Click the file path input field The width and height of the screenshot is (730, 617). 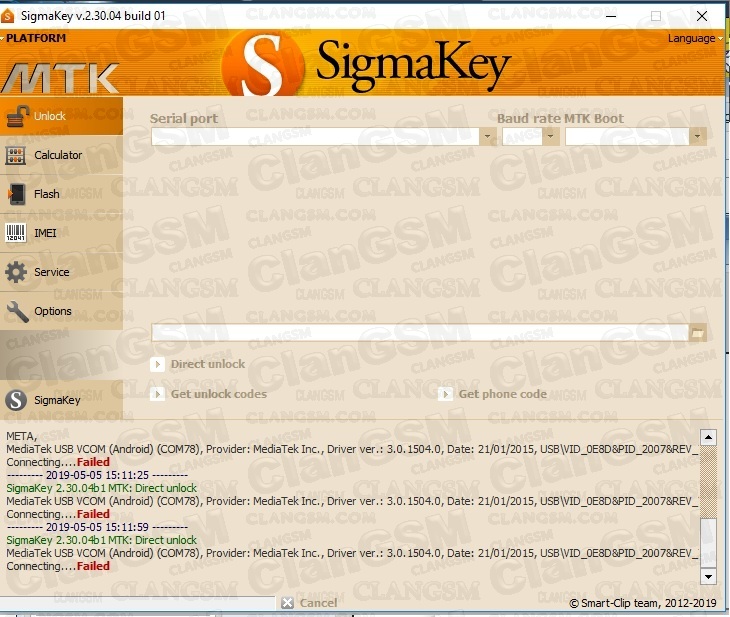419,333
